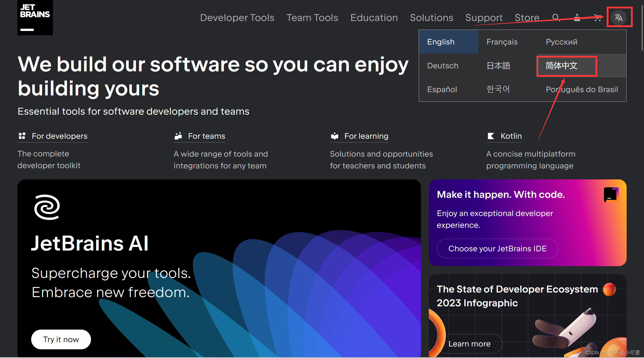The width and height of the screenshot is (644, 358).
Task: Click Choose your JetBrains IDE button
Action: 497,248
